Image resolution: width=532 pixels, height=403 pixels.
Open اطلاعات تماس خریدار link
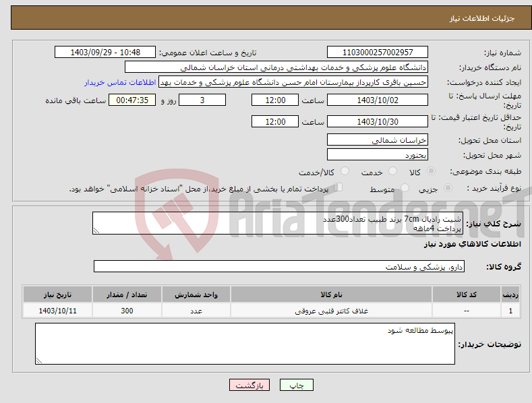120,82
